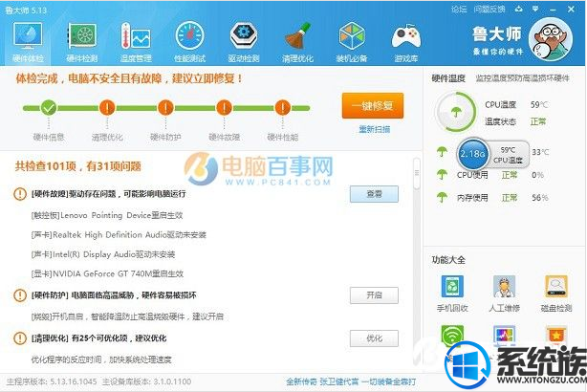Image resolution: width=587 pixels, height=392 pixels.
Task: Switch to the 硬件检测 hardware detection tab
Action: coord(81,42)
